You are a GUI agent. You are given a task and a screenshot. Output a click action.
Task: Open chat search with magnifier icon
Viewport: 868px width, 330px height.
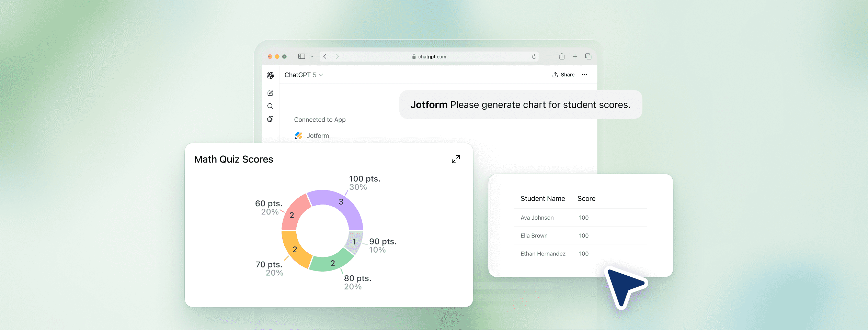(x=270, y=106)
